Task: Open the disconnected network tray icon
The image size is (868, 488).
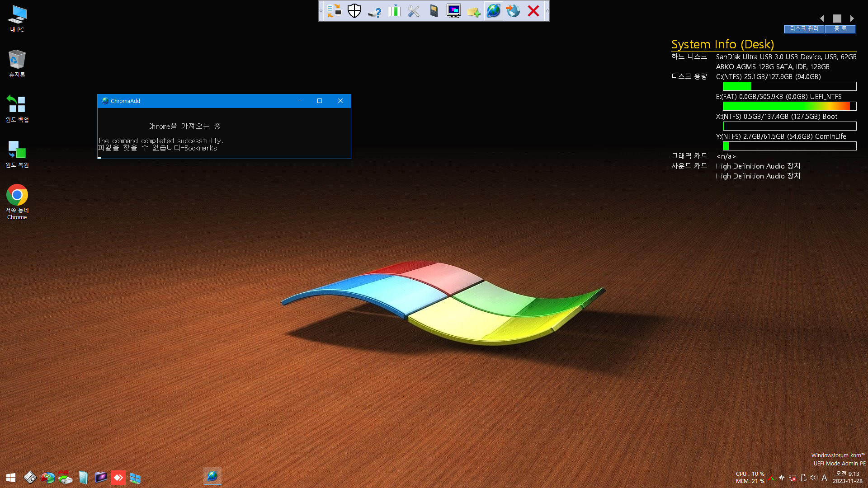Action: pos(793,478)
